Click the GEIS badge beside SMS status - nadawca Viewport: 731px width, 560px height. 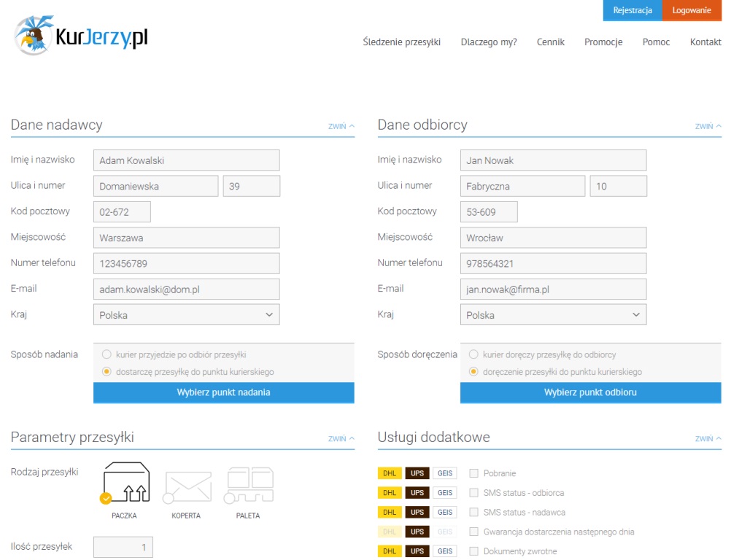click(445, 513)
